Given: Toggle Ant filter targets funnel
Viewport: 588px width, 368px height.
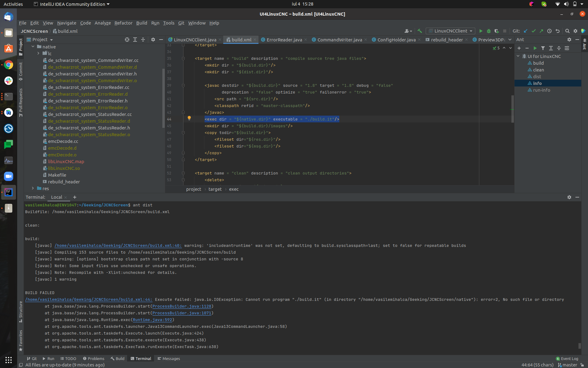Looking at the screenshot, I should pyautogui.click(x=543, y=48).
